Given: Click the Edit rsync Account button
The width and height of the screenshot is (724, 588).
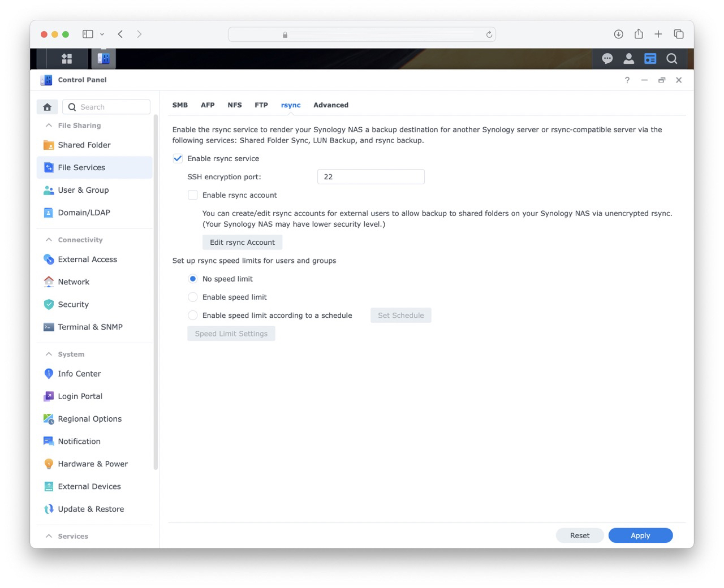Looking at the screenshot, I should pyautogui.click(x=242, y=242).
